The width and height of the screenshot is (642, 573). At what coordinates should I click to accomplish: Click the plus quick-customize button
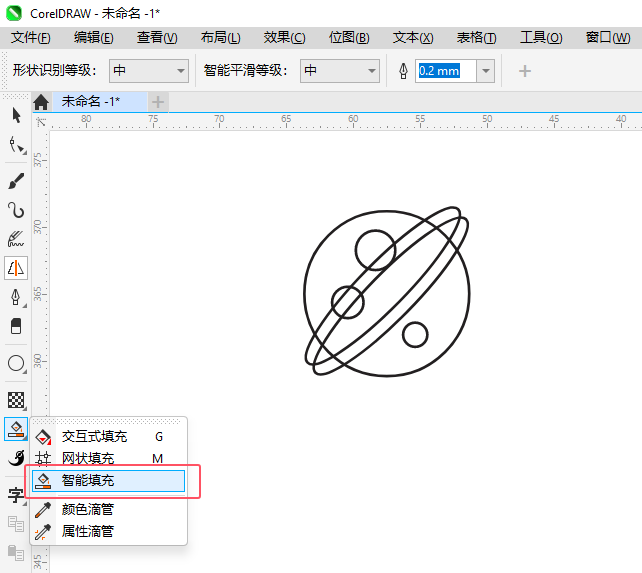[524, 71]
